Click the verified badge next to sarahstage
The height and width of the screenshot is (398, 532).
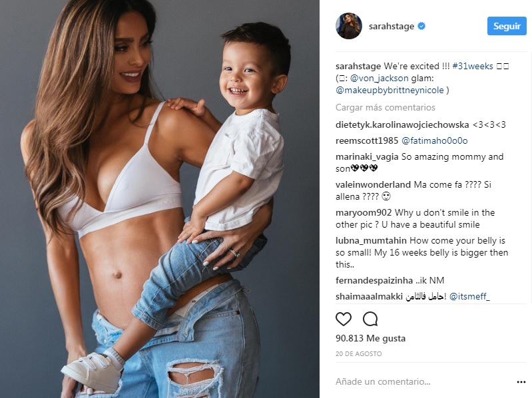421,26
